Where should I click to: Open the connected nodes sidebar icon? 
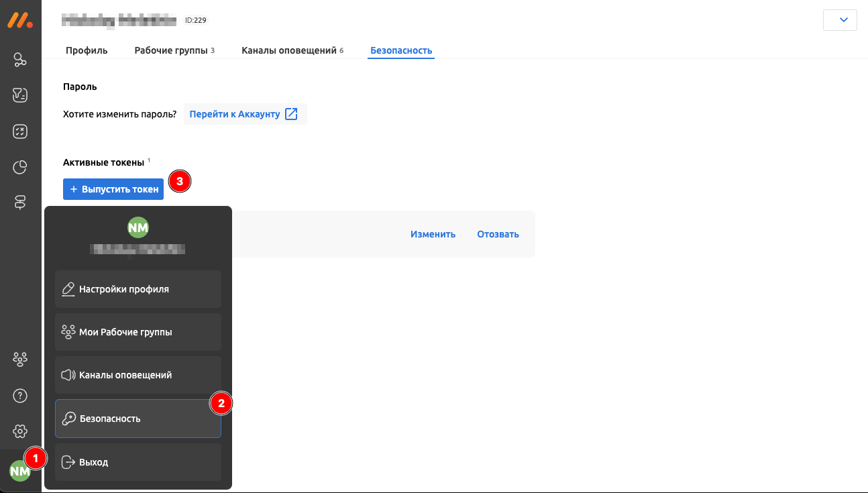tap(20, 60)
